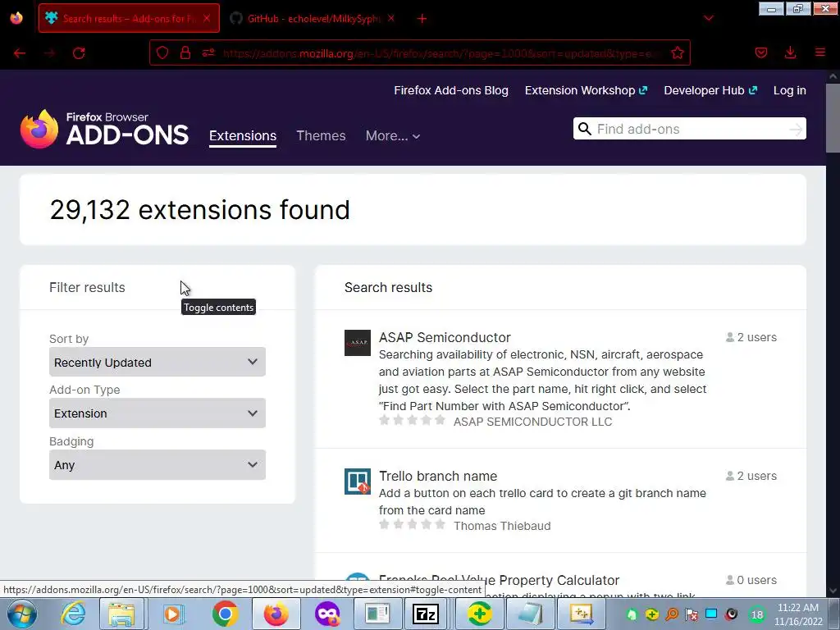
Task: Click the Search results heading
Action: click(388, 288)
